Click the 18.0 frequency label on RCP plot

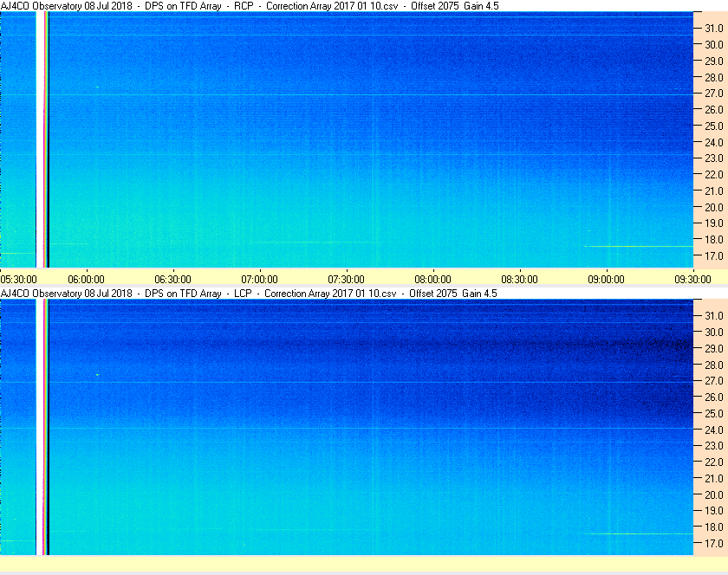tap(714, 240)
